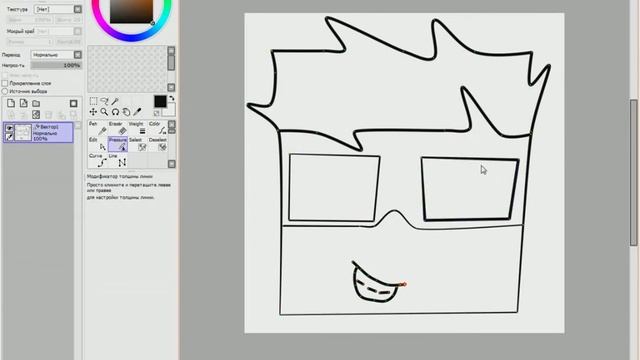Choose the vector Deselect tool
640x360 pixels.
[158, 144]
